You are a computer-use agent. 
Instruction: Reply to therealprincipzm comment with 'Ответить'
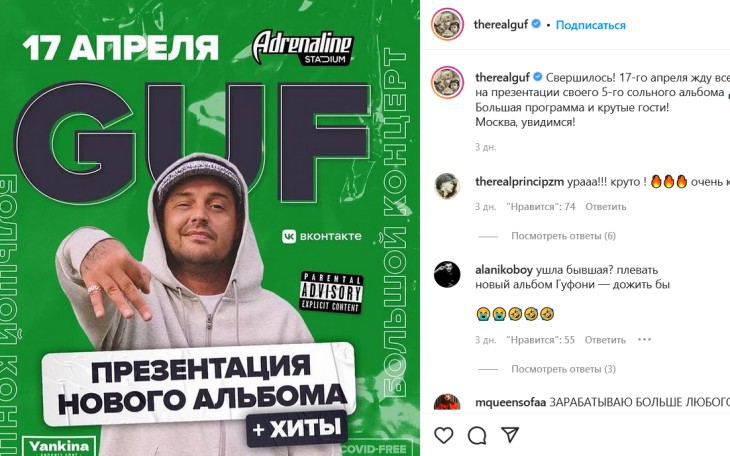click(606, 206)
